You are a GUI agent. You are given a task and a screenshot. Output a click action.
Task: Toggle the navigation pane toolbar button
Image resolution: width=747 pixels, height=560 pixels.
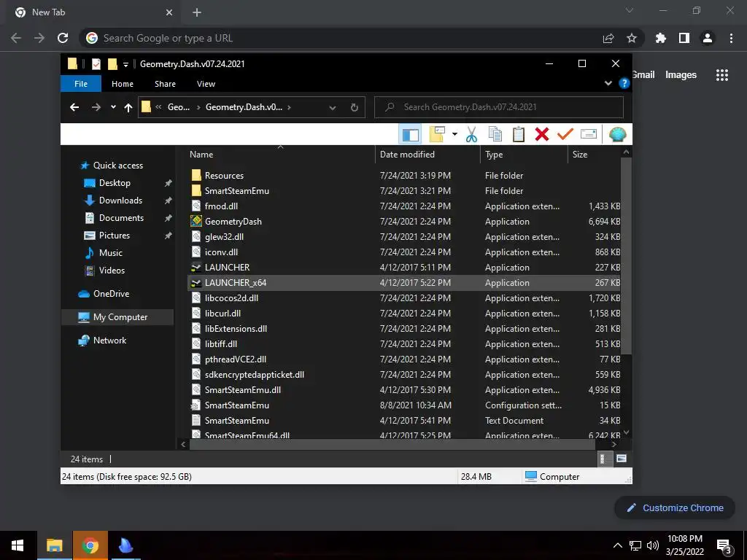pyautogui.click(x=410, y=134)
